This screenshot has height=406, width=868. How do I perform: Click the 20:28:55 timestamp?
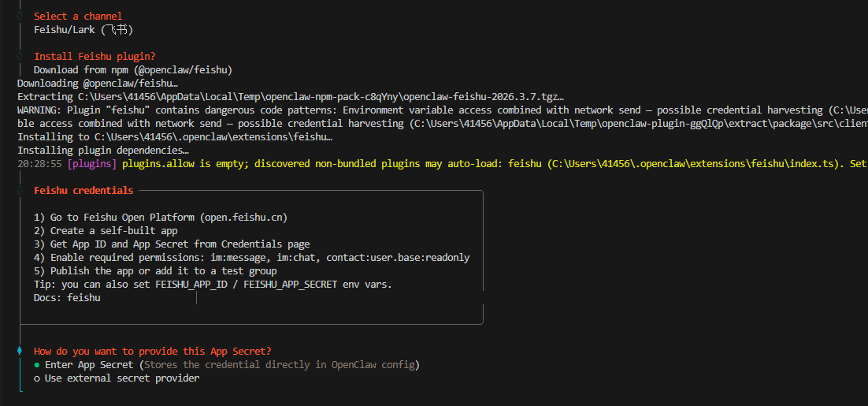click(39, 163)
